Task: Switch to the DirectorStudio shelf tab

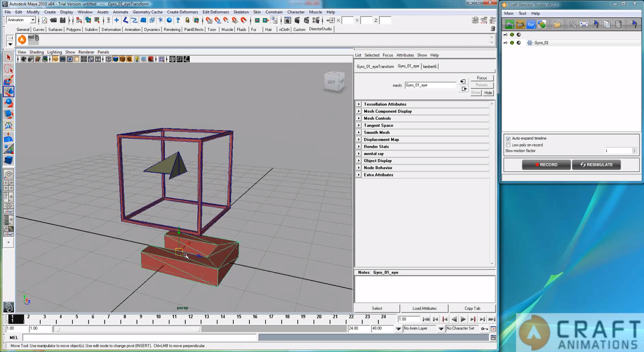Action: [320, 29]
